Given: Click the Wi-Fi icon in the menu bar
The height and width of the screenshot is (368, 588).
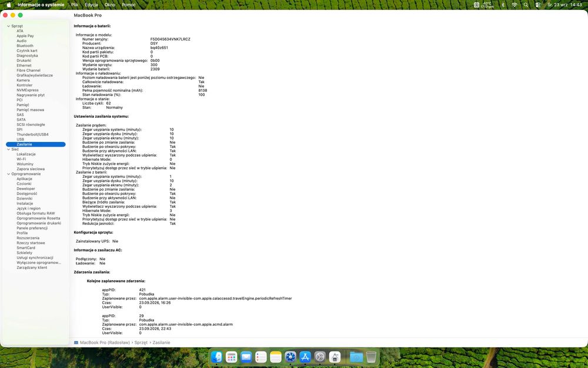Looking at the screenshot, I should point(514,5).
